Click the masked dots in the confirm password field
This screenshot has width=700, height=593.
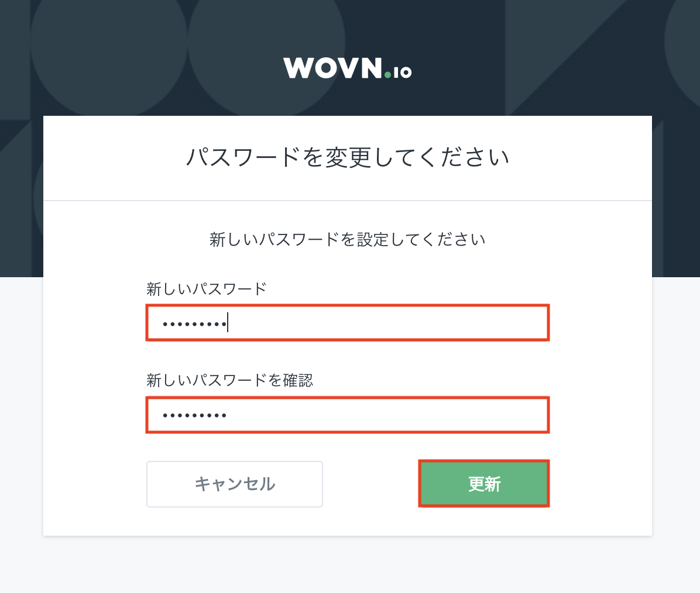[x=194, y=416]
